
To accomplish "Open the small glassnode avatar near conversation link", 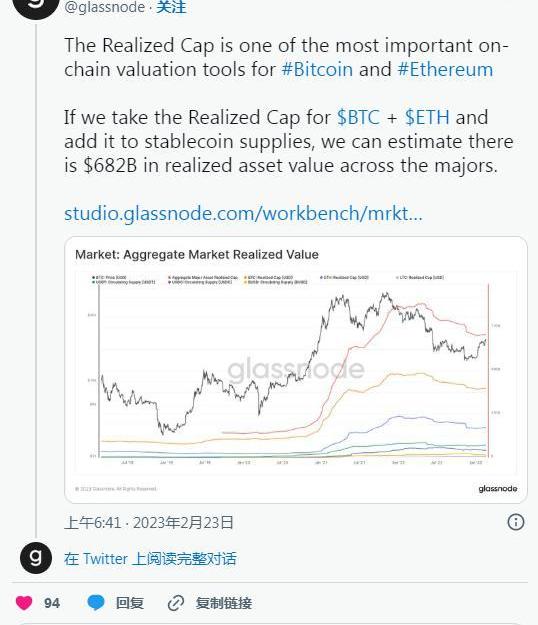I will [x=36, y=558].
